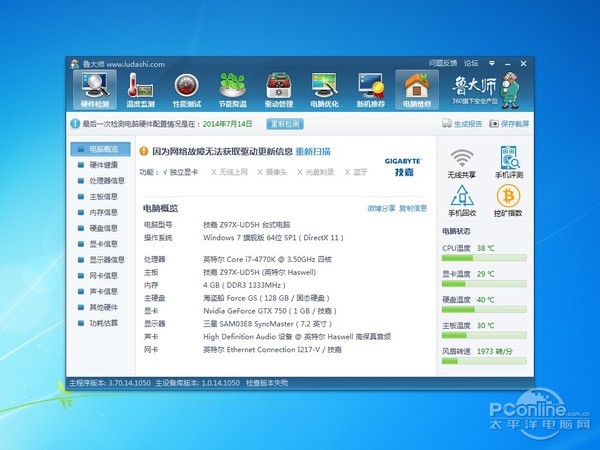Select 处理器信息 in the sidebar
600x450 pixels.
(x=100, y=181)
